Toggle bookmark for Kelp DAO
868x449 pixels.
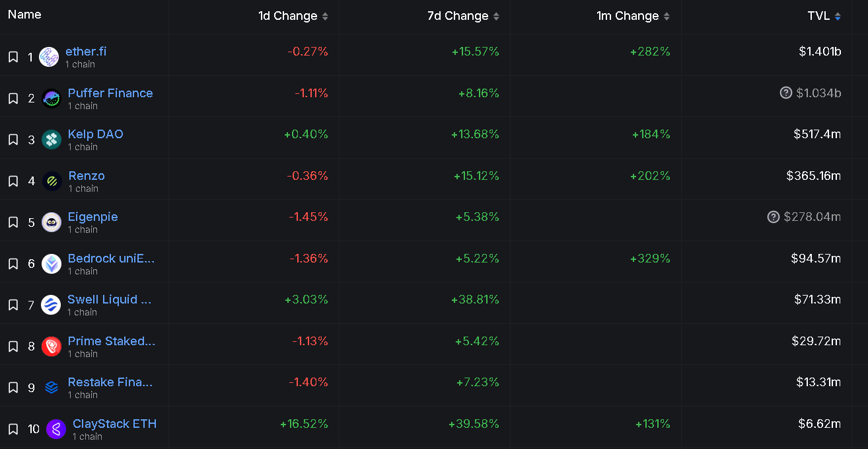[13, 140]
